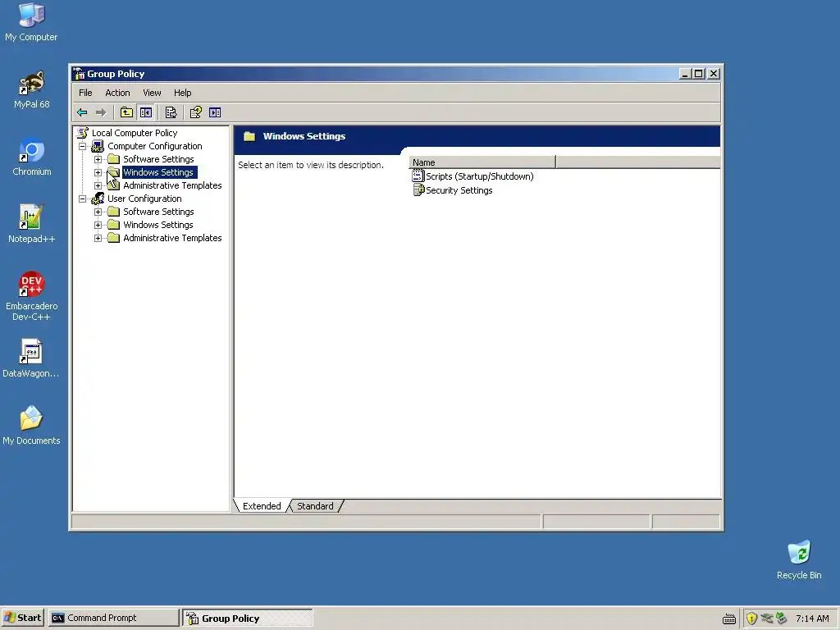This screenshot has height=630, width=840.
Task: Select Notepad++ desktop shortcut
Action: [x=31, y=225]
